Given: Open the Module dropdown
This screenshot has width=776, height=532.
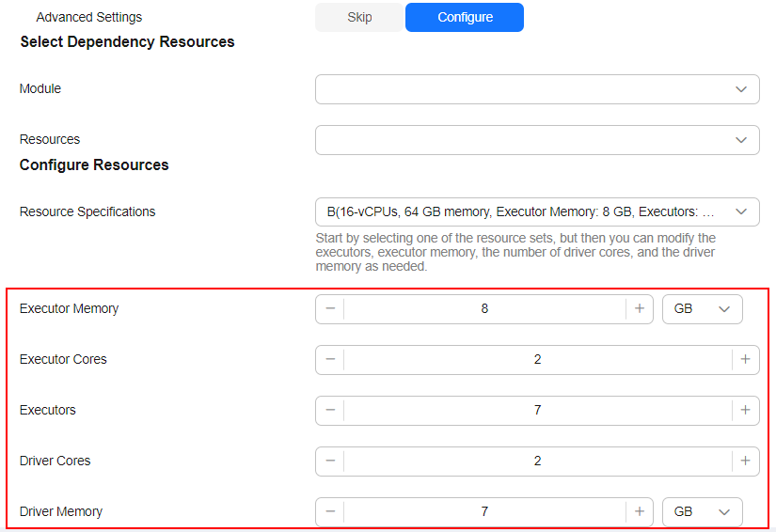Looking at the screenshot, I should [x=537, y=89].
